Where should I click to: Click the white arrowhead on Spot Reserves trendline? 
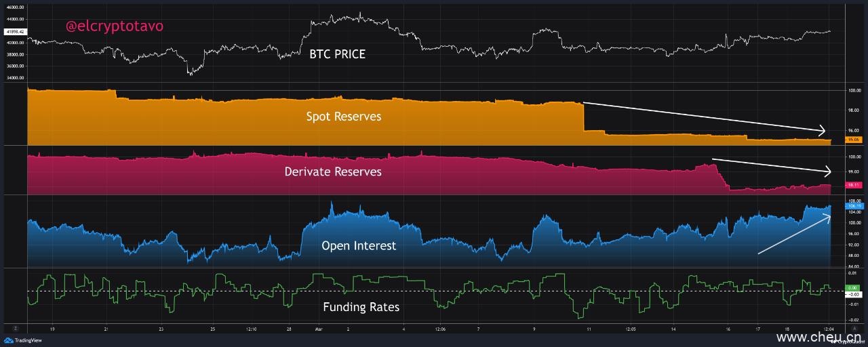823,131
